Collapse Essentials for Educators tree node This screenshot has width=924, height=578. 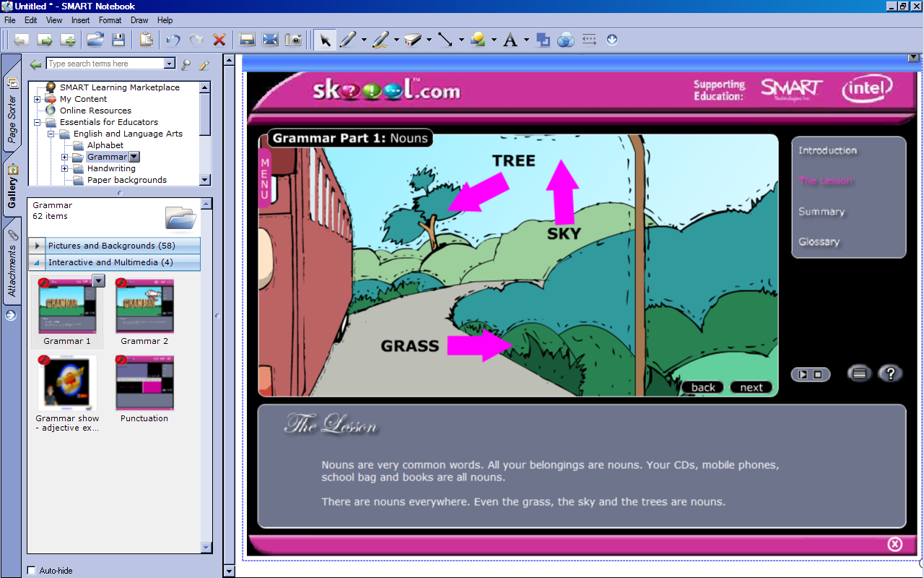point(38,122)
